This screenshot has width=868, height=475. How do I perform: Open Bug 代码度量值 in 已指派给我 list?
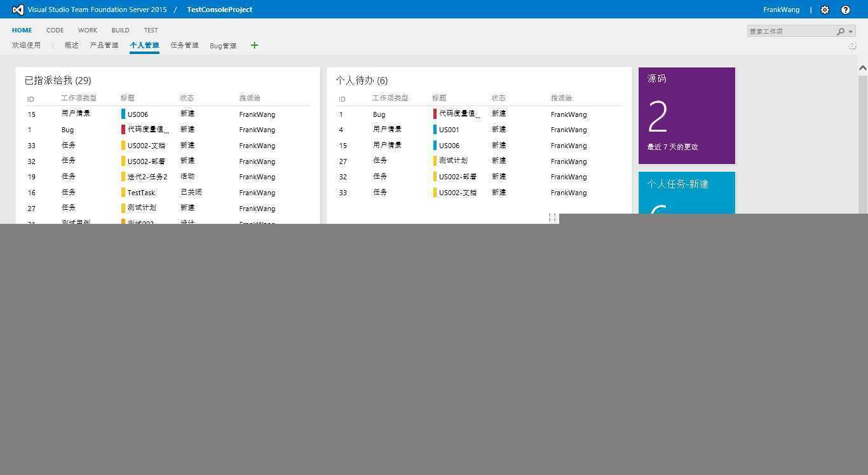(x=148, y=130)
